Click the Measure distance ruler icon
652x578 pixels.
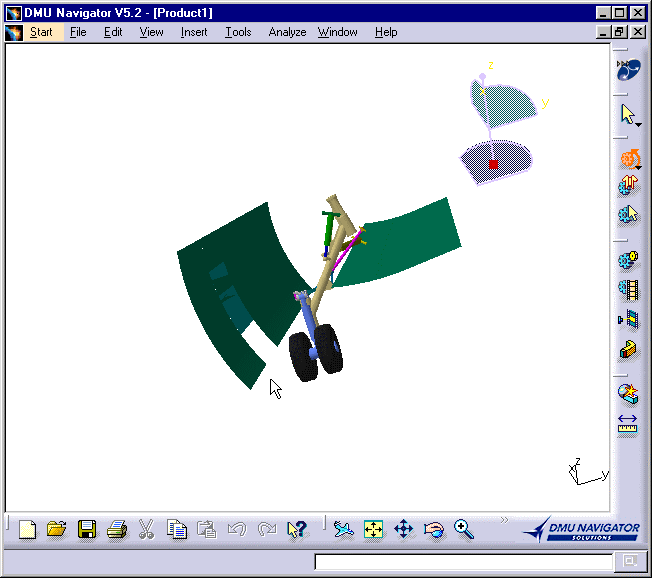[627, 424]
